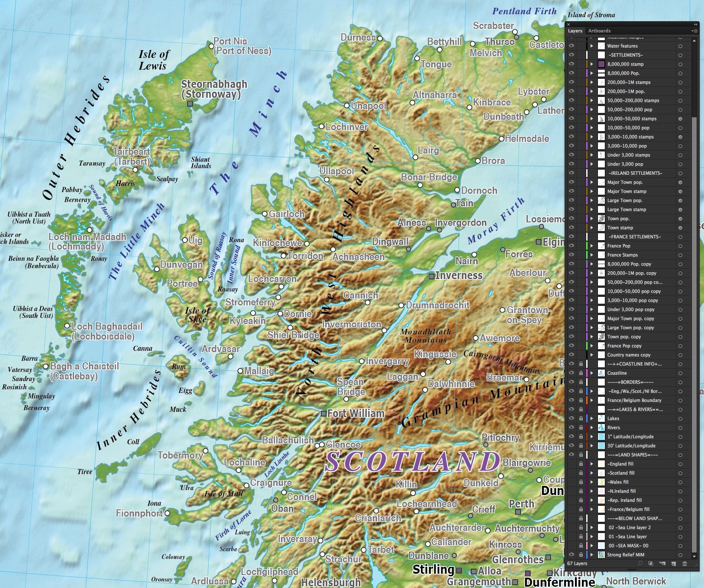Unlock the France/Belgium Boundary lock icon

click(x=581, y=400)
